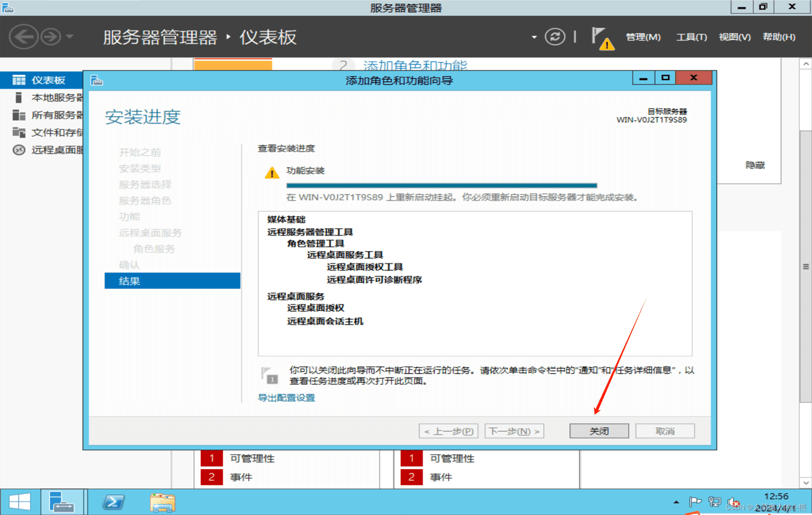Open Windows Start button
This screenshot has height=515, width=812.
point(19,502)
